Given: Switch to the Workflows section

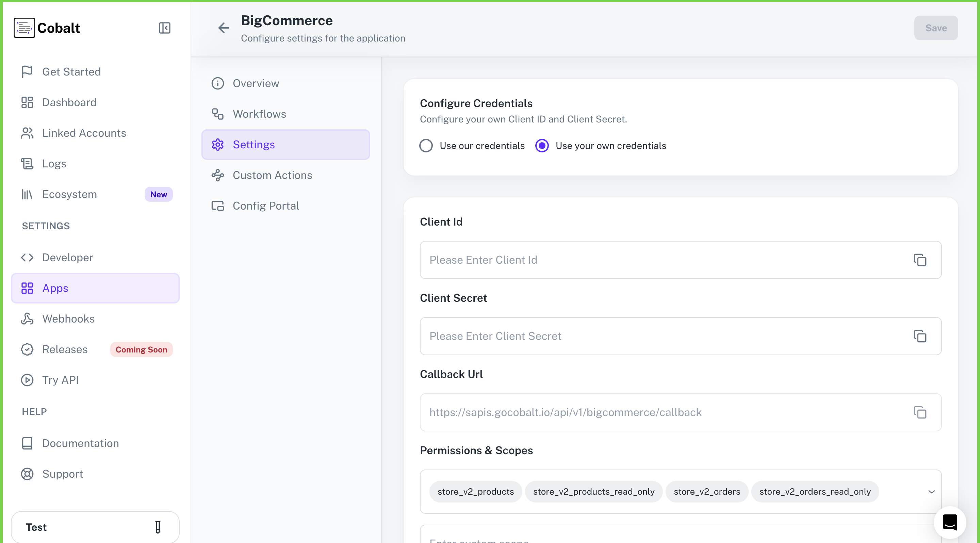Looking at the screenshot, I should tap(259, 114).
